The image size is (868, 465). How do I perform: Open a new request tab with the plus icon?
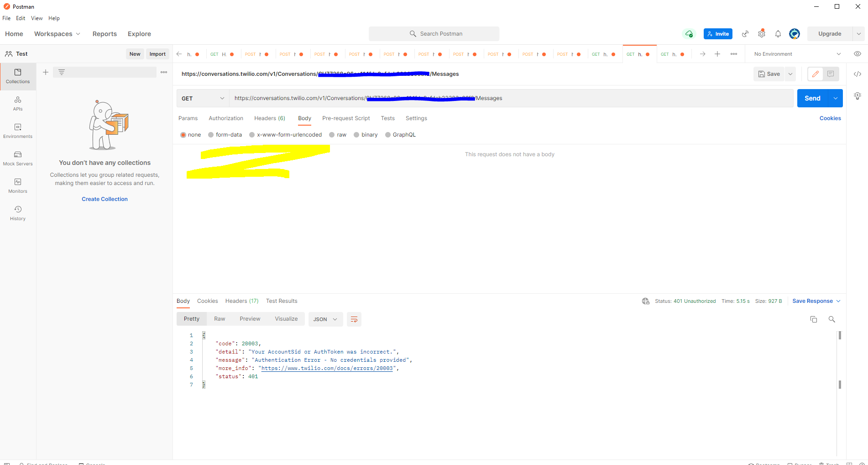coord(717,54)
